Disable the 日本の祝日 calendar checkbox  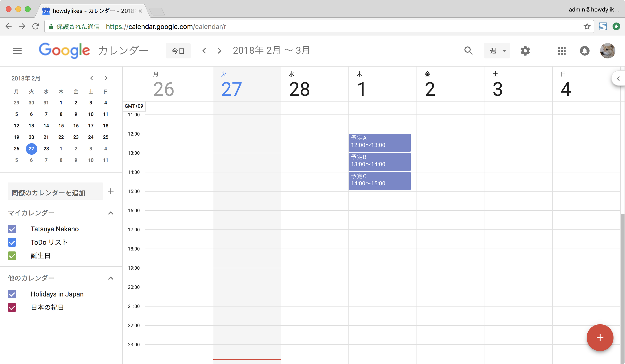coord(12,307)
